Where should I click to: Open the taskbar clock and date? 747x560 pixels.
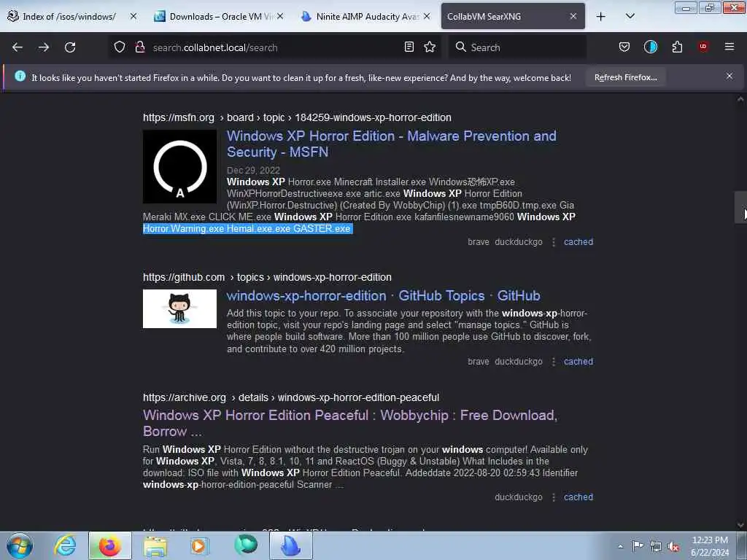(710, 546)
